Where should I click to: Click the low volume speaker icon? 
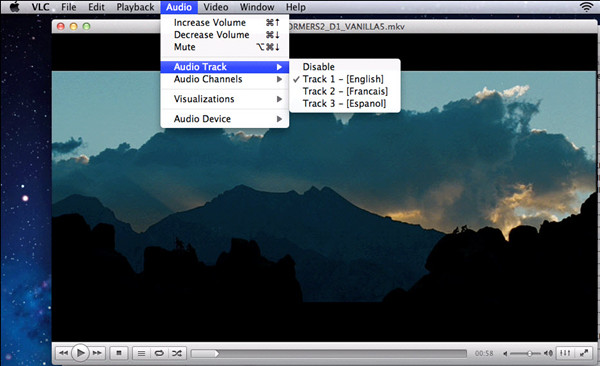click(505, 353)
